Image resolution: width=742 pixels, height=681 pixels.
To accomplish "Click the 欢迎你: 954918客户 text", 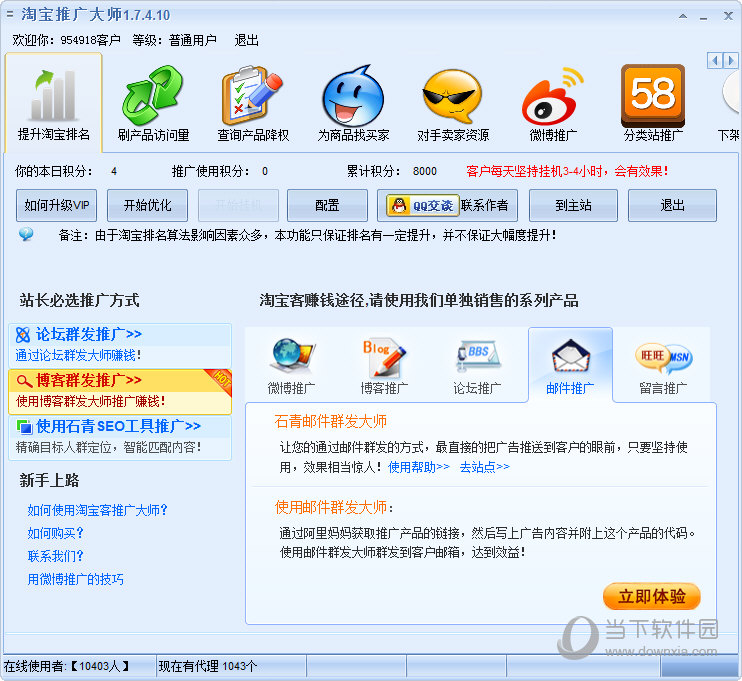I will [x=66, y=40].
